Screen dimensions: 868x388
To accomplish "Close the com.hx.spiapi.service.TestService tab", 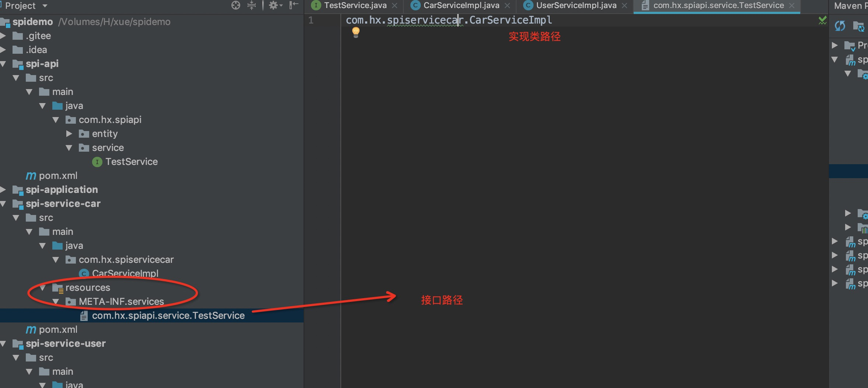I will click(792, 6).
